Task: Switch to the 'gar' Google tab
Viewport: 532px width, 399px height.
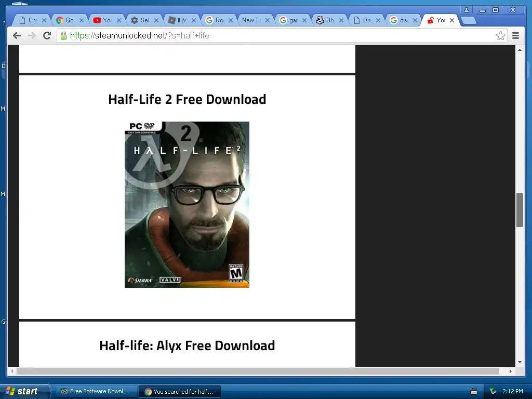Action: pyautogui.click(x=292, y=20)
